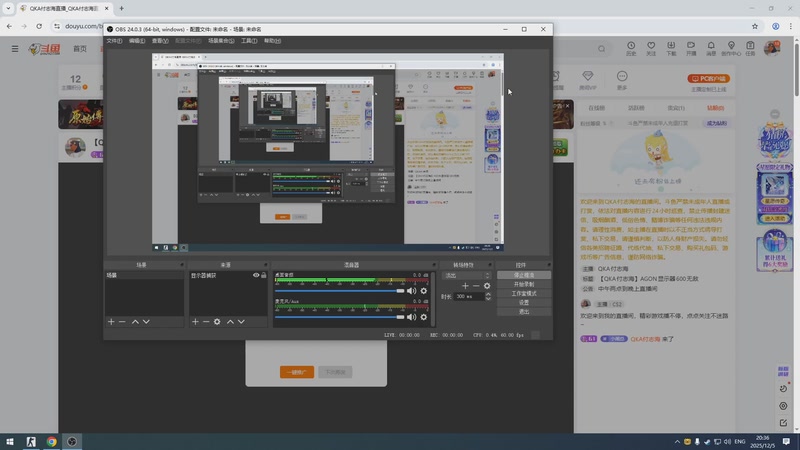This screenshot has height=450, width=800.
Task: Open the Windows Start menu
Action: (10, 442)
